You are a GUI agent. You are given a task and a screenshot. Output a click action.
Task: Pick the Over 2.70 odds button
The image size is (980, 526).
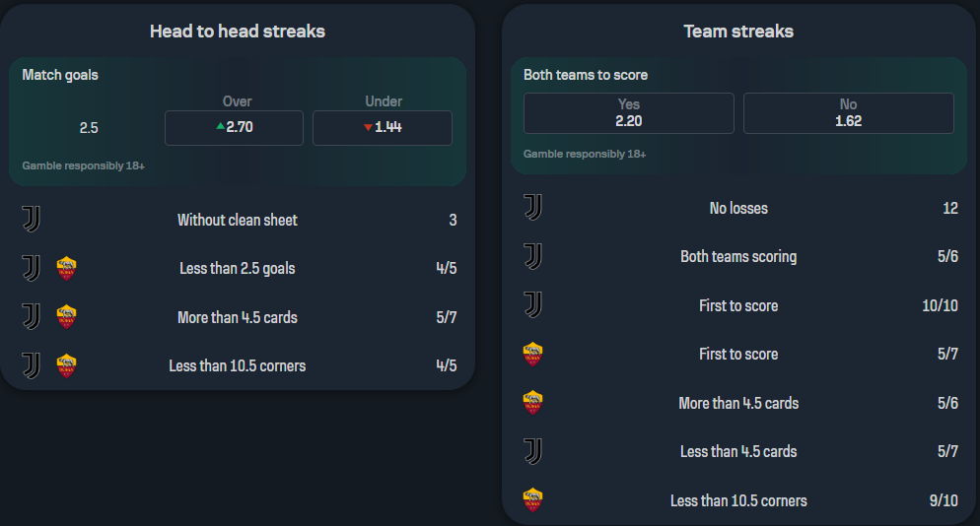tap(234, 127)
